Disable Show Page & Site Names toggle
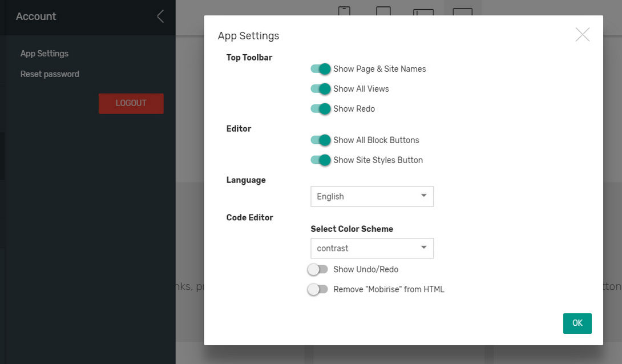 (321, 69)
